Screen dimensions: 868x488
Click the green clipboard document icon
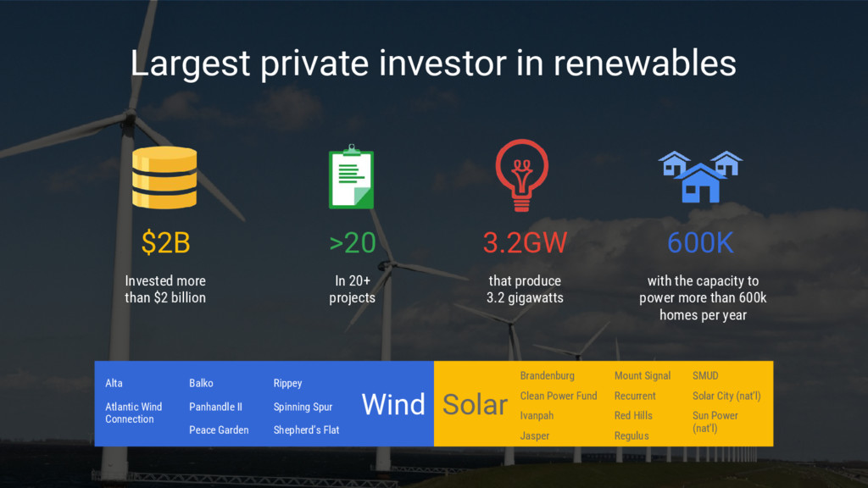coord(352,176)
